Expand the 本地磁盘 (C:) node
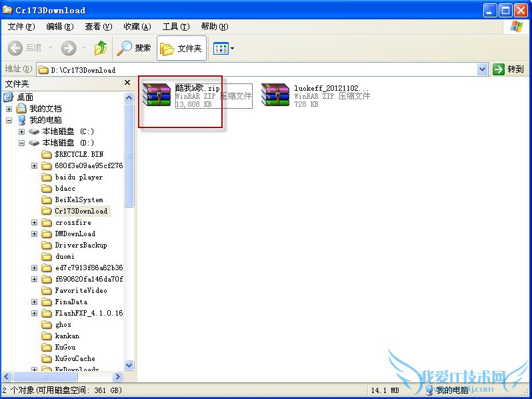532x399 pixels. point(22,131)
